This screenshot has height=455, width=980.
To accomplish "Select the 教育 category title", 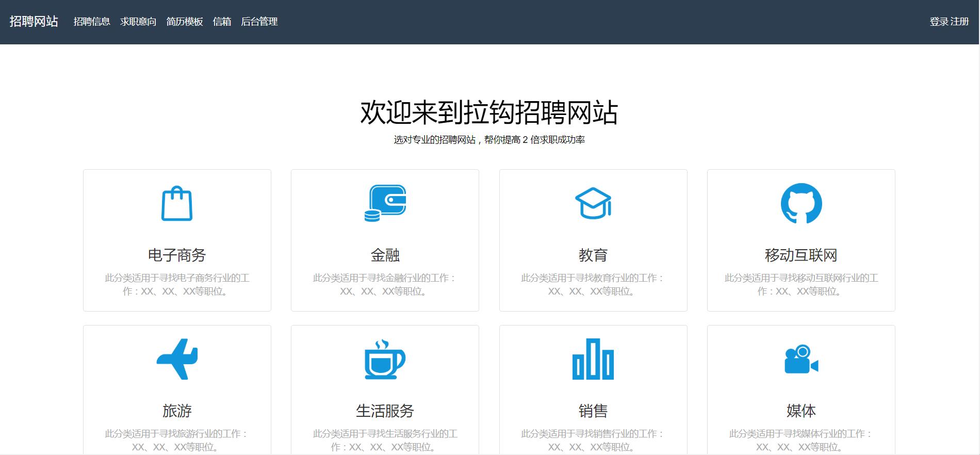I will pos(593,255).
